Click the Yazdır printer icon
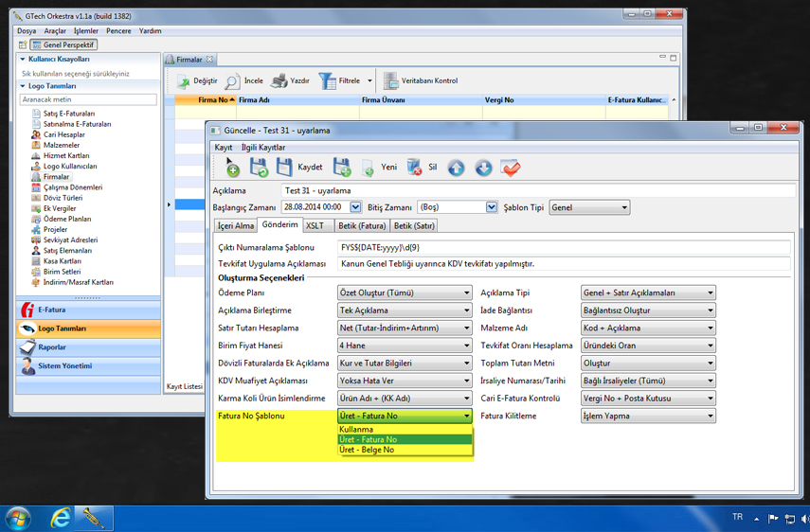Screen dimensions: 810x532 click(x=279, y=81)
